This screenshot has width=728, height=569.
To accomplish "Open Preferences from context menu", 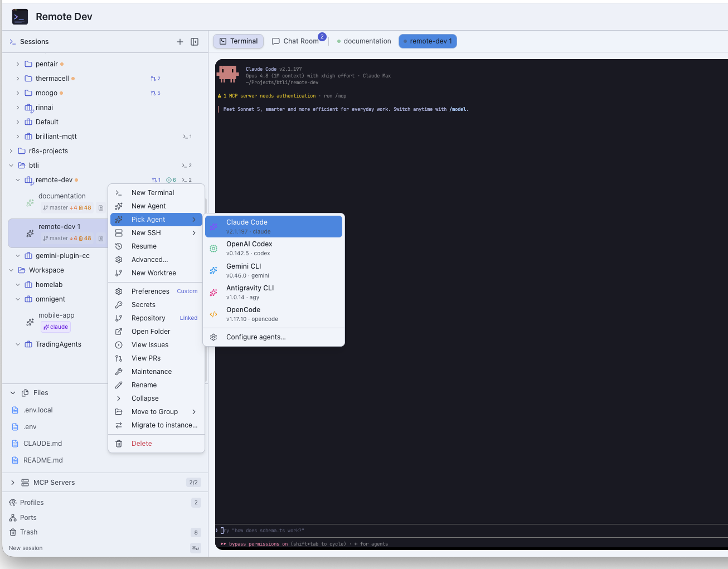I will [x=156, y=291].
